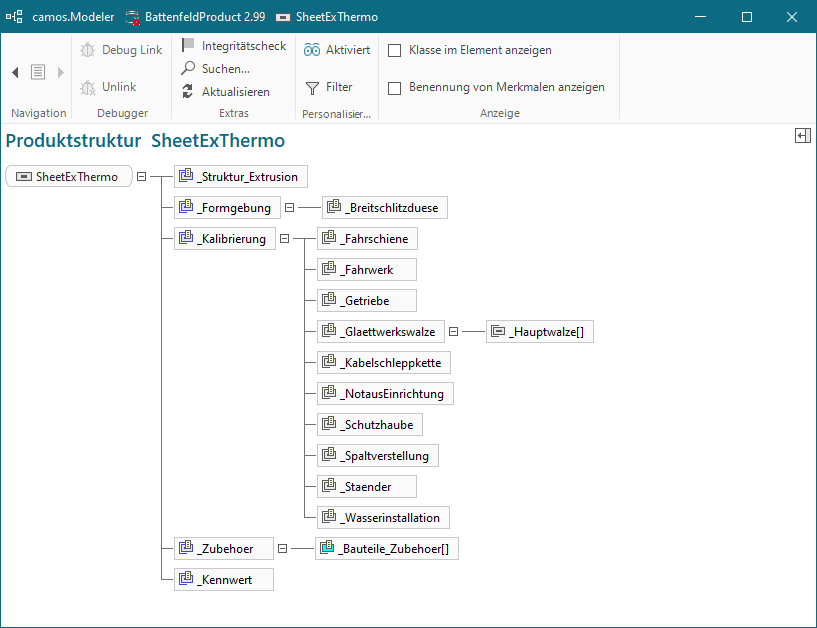The width and height of the screenshot is (817, 628).
Task: Click the Filter funnel icon
Action: click(x=312, y=88)
